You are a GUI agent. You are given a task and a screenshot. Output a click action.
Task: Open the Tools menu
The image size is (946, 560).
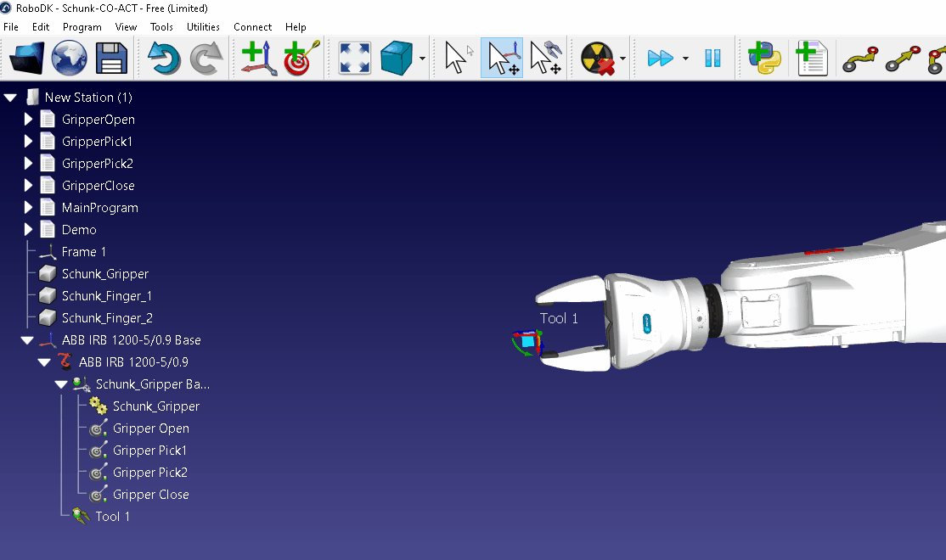click(161, 27)
